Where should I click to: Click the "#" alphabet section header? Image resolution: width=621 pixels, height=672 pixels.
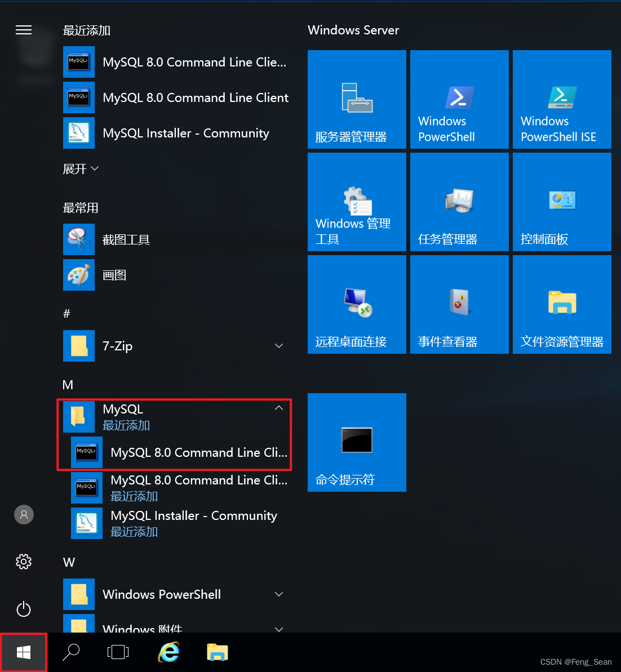point(66,314)
